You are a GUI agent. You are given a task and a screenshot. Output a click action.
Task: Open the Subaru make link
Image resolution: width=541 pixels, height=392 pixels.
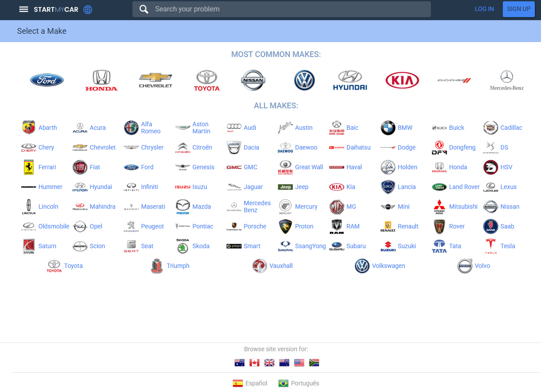tap(356, 246)
